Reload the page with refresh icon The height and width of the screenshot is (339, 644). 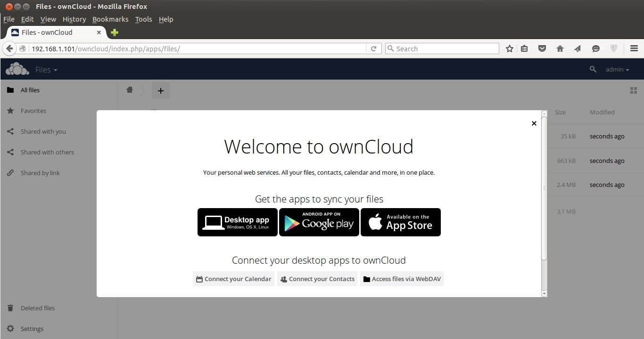(x=373, y=48)
